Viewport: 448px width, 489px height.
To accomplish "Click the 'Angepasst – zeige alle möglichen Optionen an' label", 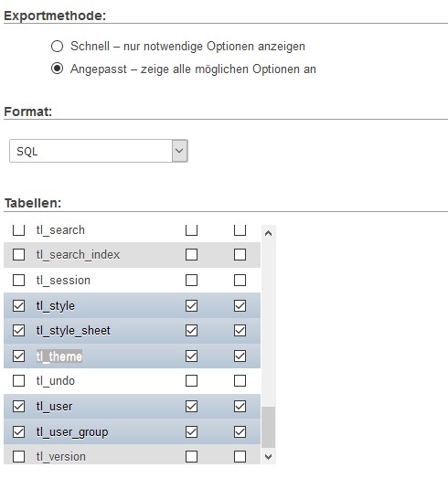I will [x=194, y=69].
